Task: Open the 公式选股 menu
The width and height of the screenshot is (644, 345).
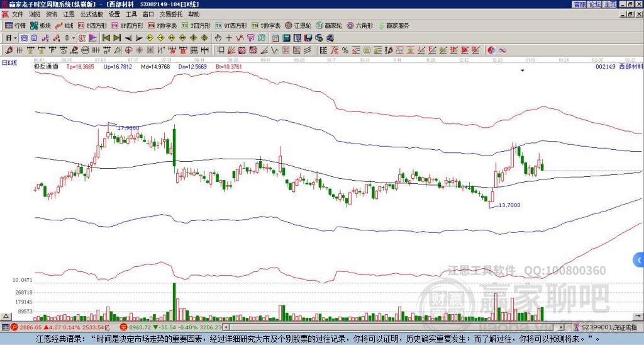Action: pyautogui.click(x=92, y=14)
